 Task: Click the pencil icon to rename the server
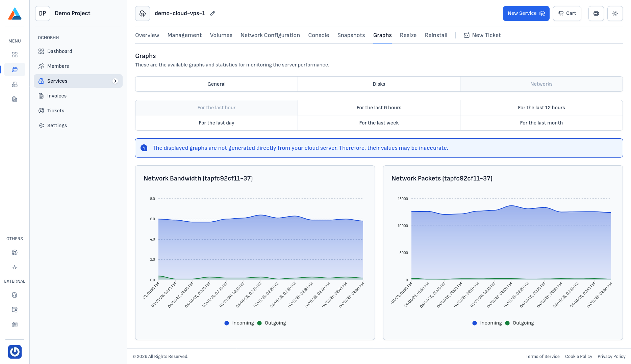(x=212, y=13)
